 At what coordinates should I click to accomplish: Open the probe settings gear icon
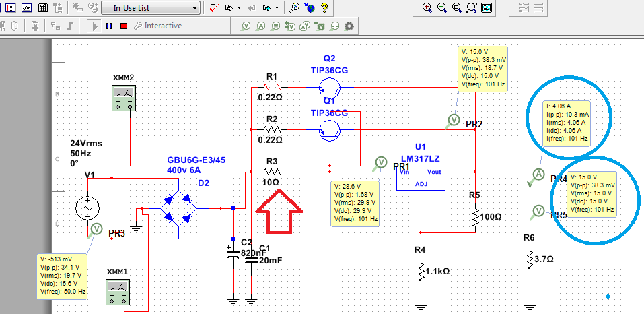(x=349, y=26)
